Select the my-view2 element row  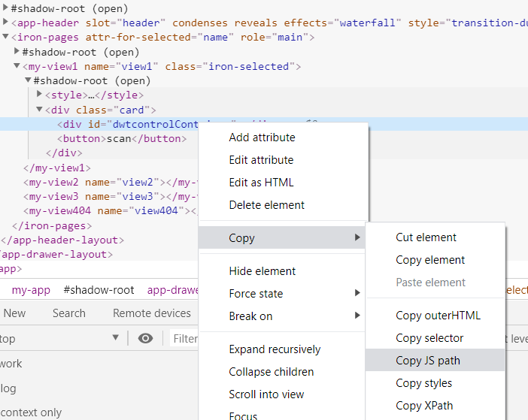[x=111, y=183]
